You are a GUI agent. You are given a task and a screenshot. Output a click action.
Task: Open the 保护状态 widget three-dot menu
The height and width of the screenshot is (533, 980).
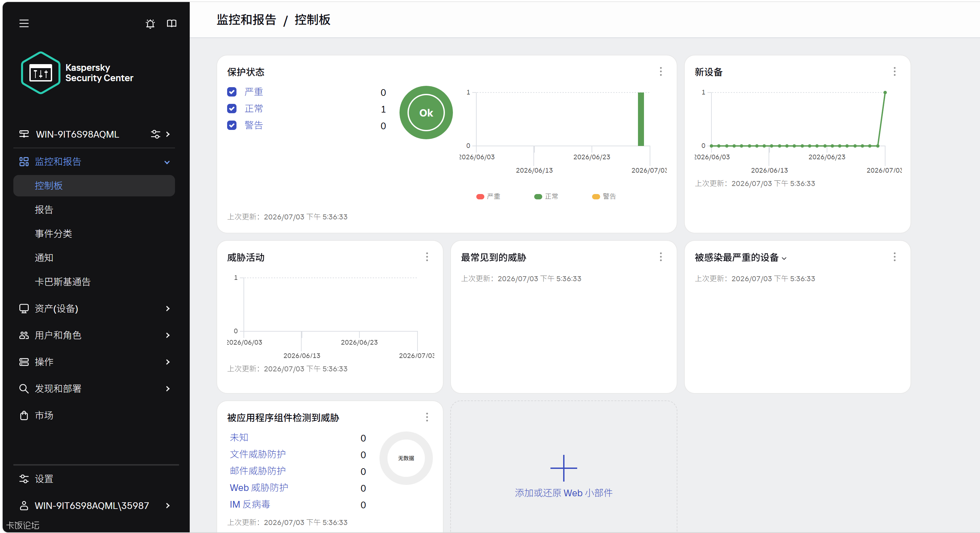pyautogui.click(x=661, y=71)
